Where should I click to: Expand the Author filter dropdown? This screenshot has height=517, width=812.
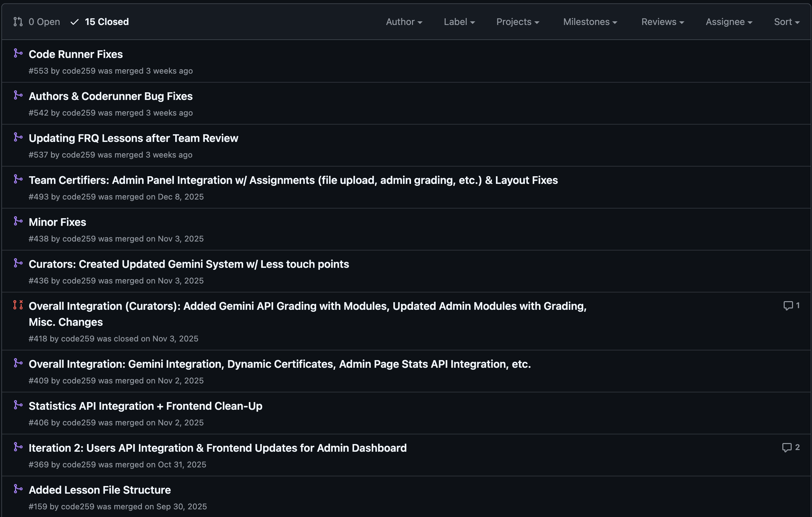404,22
